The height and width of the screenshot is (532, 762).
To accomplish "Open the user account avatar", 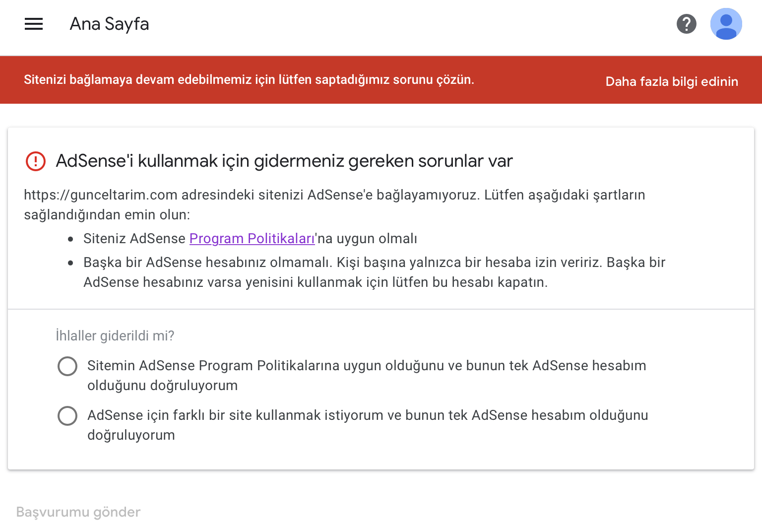I will (726, 24).
